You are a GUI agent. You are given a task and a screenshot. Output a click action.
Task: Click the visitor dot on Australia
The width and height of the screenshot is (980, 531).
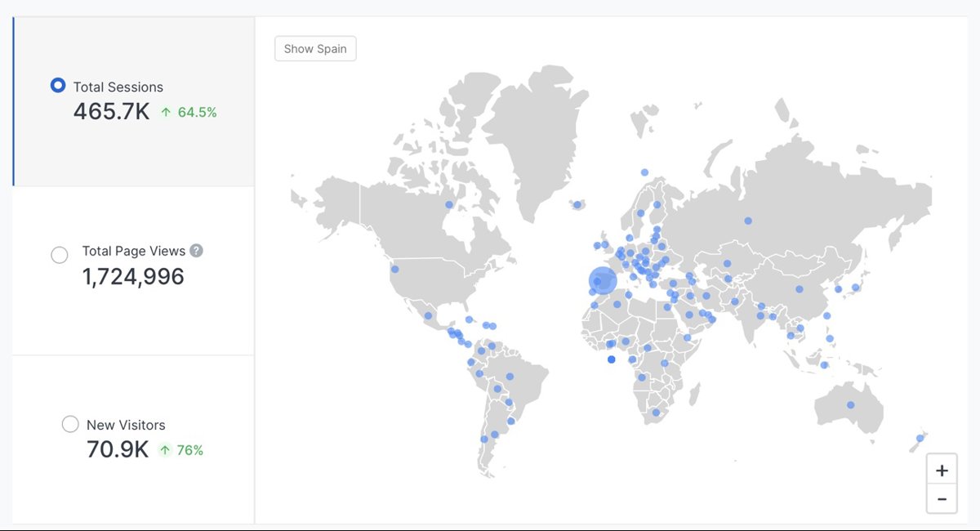point(850,405)
